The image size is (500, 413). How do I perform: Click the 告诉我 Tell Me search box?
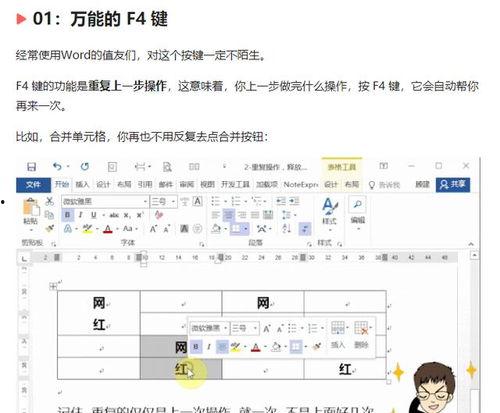(384, 185)
